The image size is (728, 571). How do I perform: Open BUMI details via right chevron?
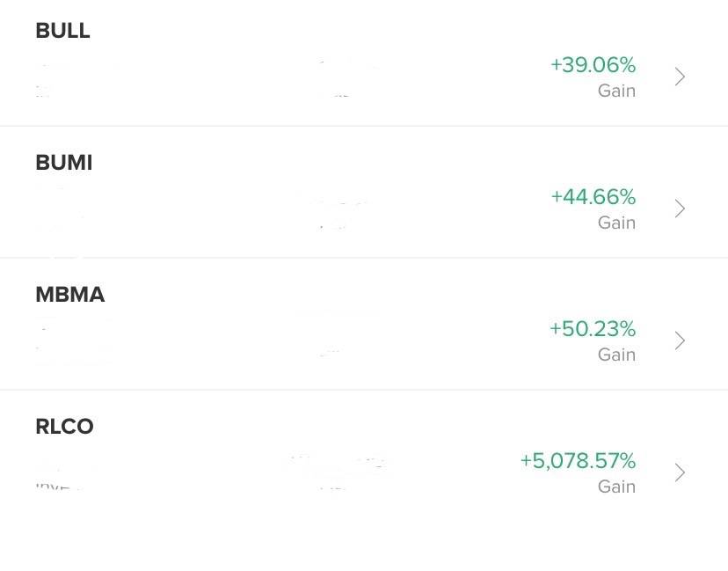pyautogui.click(x=680, y=209)
